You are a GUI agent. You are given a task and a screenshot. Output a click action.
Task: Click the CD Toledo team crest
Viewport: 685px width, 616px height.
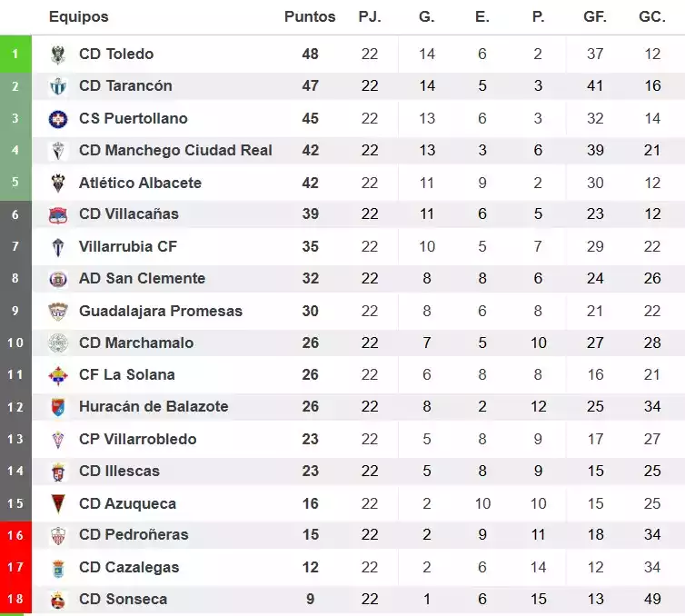coord(58,55)
